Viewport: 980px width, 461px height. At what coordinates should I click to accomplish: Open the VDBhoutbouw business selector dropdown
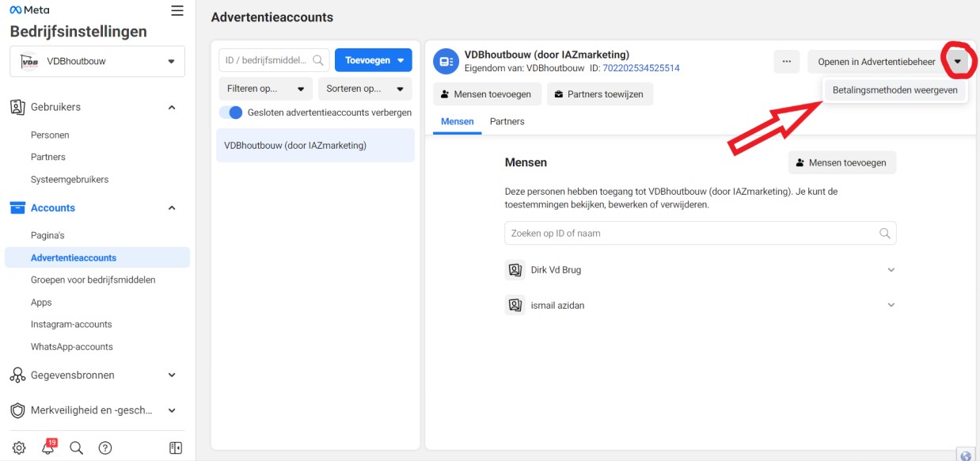click(97, 61)
